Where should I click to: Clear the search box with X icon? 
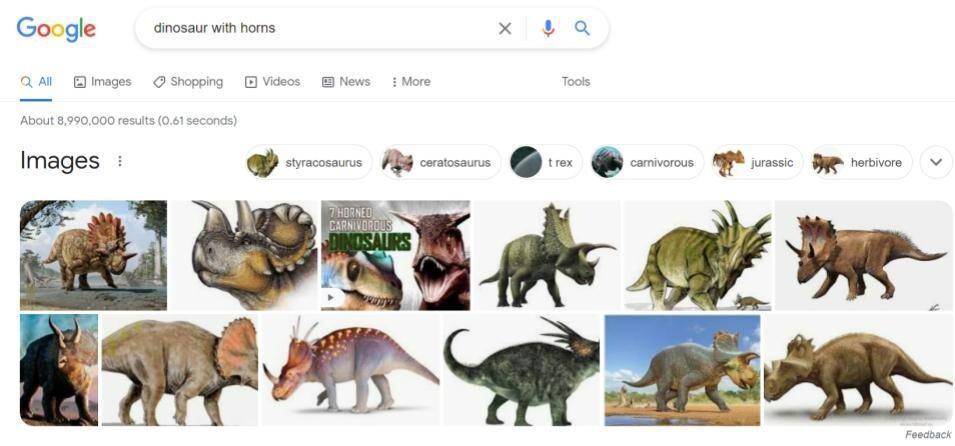tap(505, 29)
